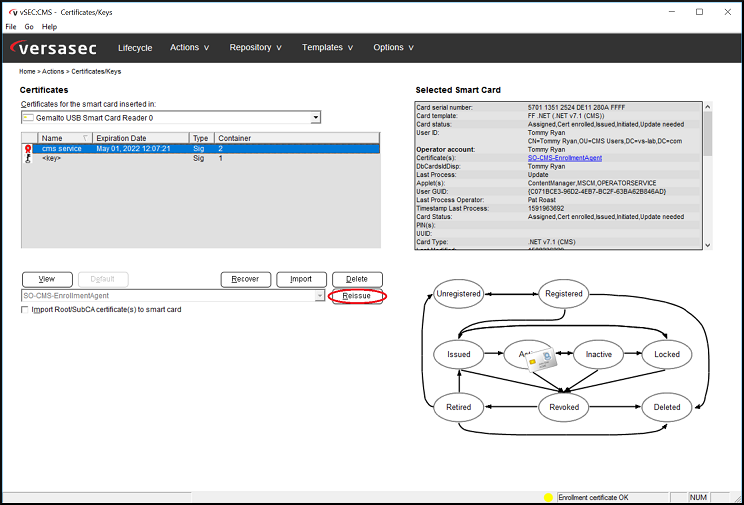Click the smart card icon on lifecycle diagram
This screenshot has width=744, height=505.
(541, 361)
